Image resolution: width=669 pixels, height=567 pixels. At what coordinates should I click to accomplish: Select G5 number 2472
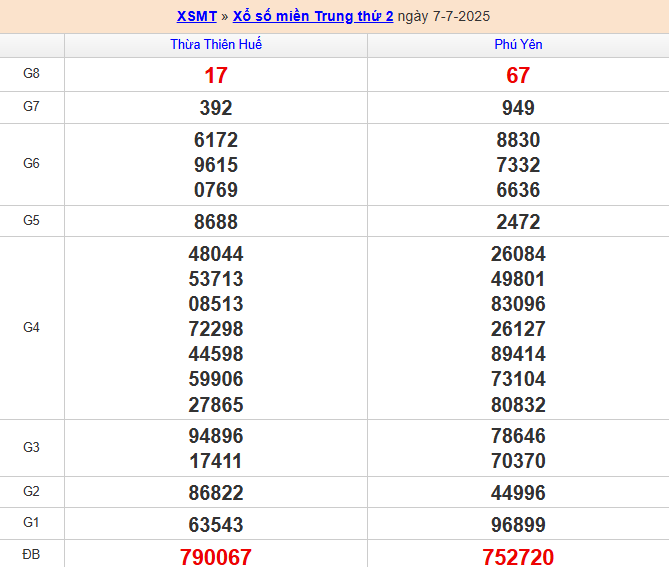pos(518,222)
